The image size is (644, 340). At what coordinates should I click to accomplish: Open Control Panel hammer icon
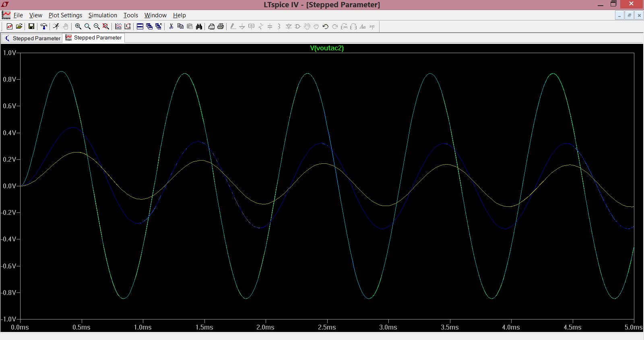click(44, 27)
